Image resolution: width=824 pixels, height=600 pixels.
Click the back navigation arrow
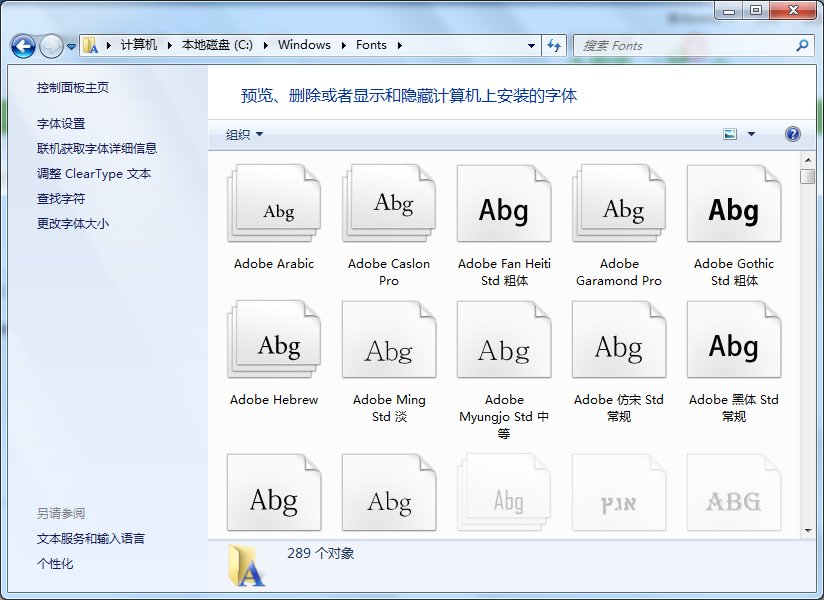point(22,45)
